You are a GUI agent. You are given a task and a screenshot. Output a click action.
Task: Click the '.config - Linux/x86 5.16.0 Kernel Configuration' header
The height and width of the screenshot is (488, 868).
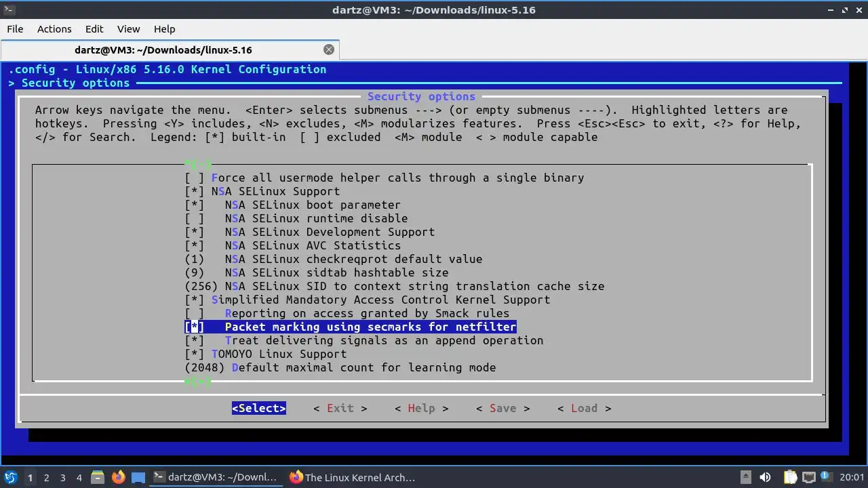[167, 69]
